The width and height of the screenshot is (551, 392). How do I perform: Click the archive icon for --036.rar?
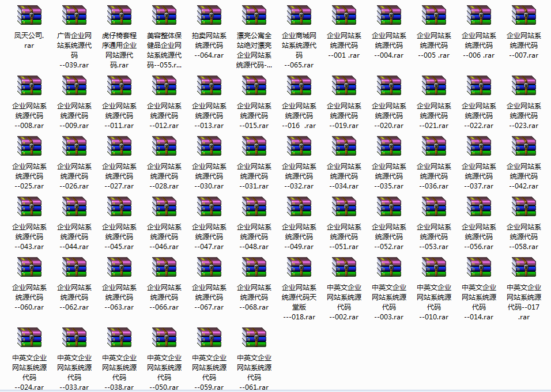pos(435,146)
